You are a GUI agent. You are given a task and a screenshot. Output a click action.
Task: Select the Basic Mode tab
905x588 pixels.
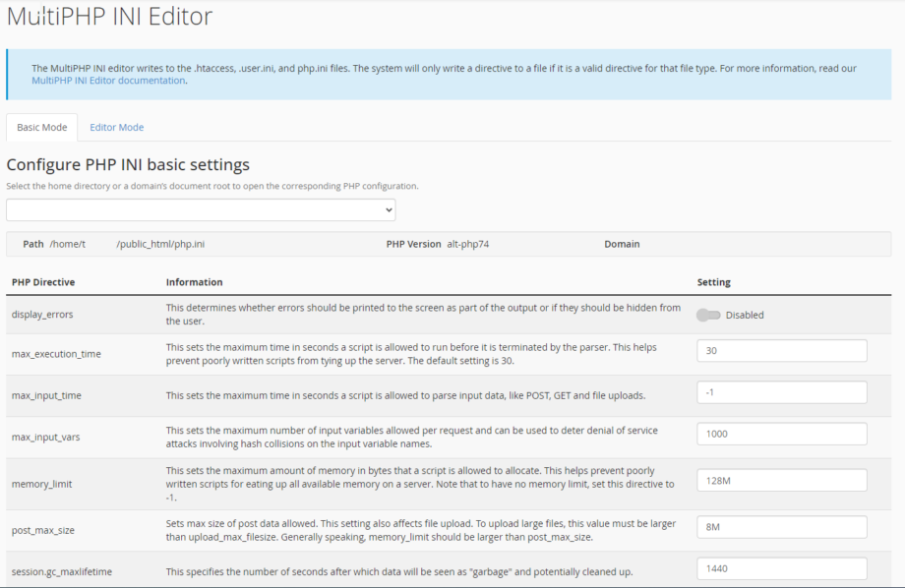tap(41, 127)
